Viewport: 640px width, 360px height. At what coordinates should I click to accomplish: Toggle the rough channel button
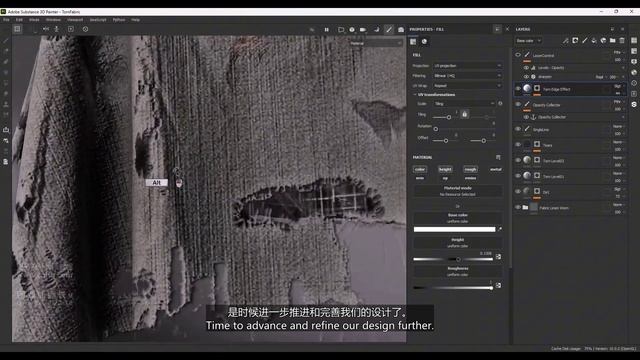470,169
